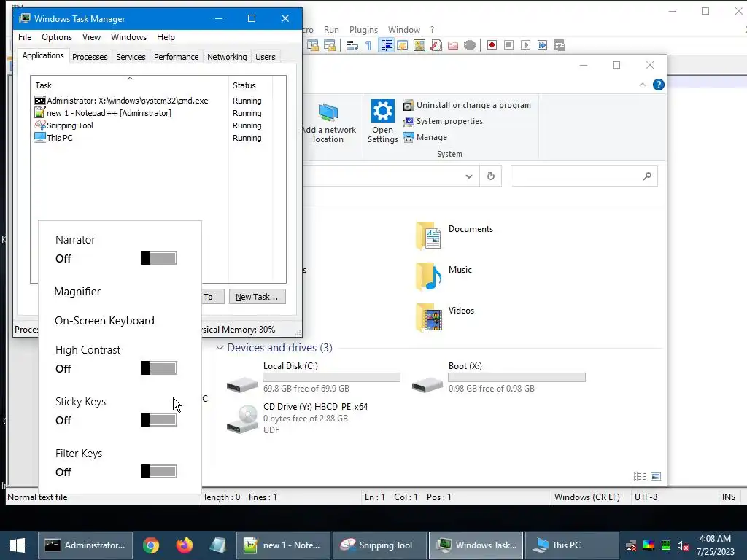The height and width of the screenshot is (560, 747).
Task: Toggle word wrap icon in Notepad++ toolbar
Action: pos(352,45)
